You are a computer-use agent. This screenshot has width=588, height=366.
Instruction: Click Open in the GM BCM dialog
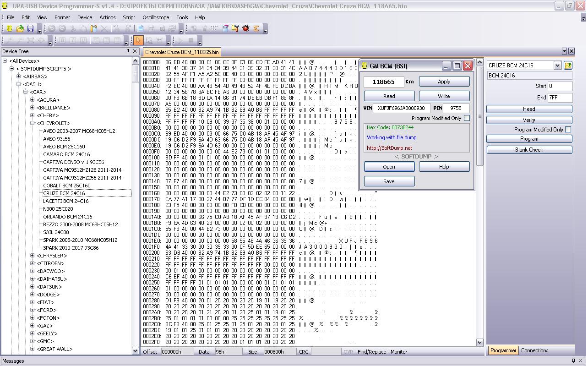pyautogui.click(x=389, y=167)
